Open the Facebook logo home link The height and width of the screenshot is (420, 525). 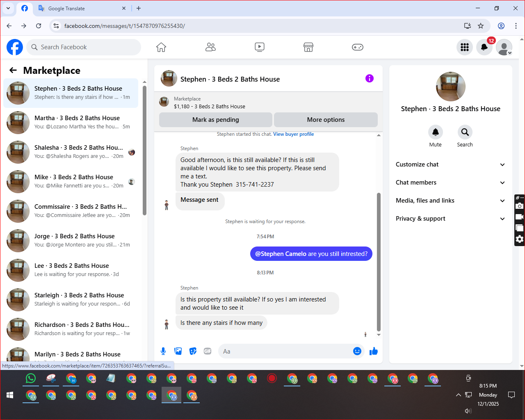[15, 47]
